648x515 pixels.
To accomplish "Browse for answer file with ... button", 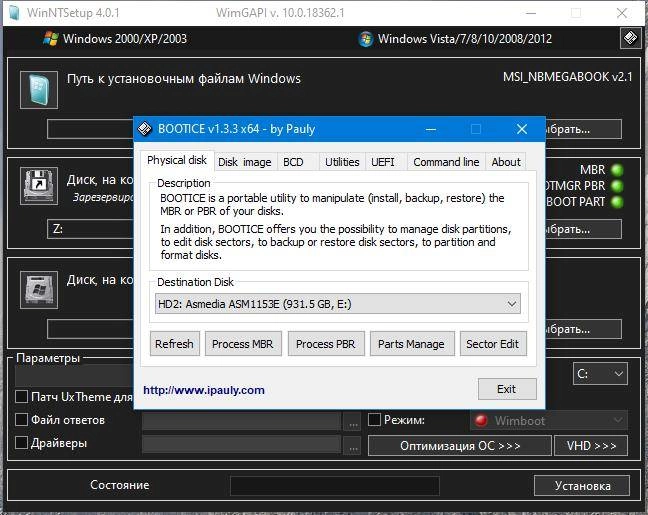I will 353,423.
